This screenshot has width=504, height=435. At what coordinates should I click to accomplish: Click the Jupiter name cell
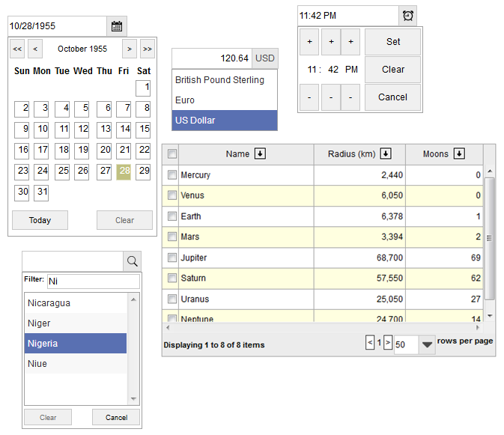click(x=246, y=258)
